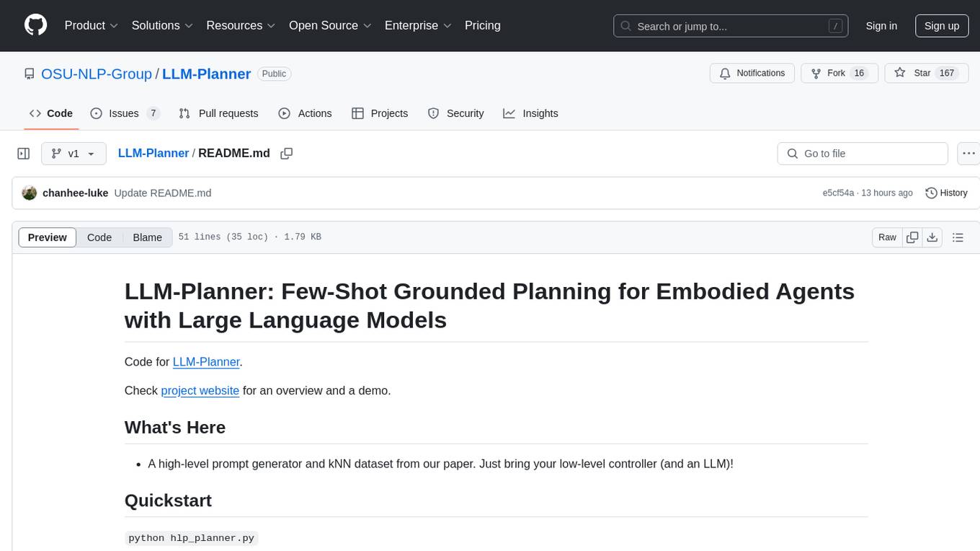This screenshot has width=980, height=551.
Task: Expand the Solutions menu
Action: coord(162,25)
